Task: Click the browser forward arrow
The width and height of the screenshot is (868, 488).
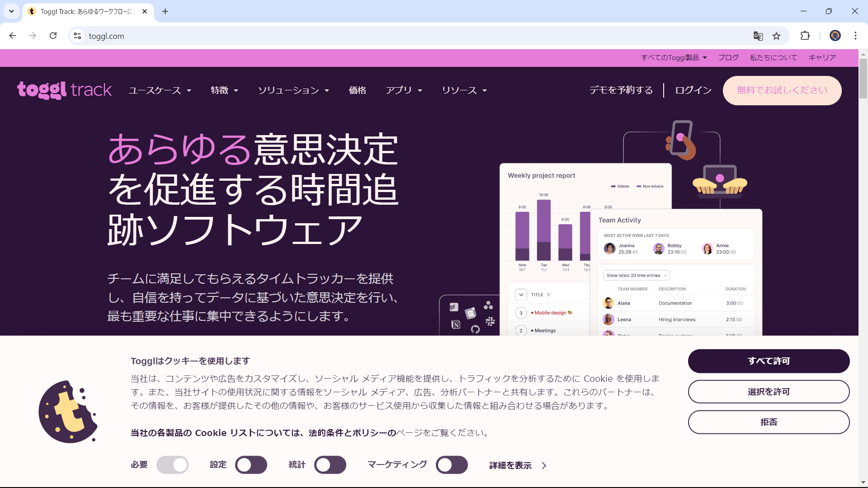Action: (33, 36)
